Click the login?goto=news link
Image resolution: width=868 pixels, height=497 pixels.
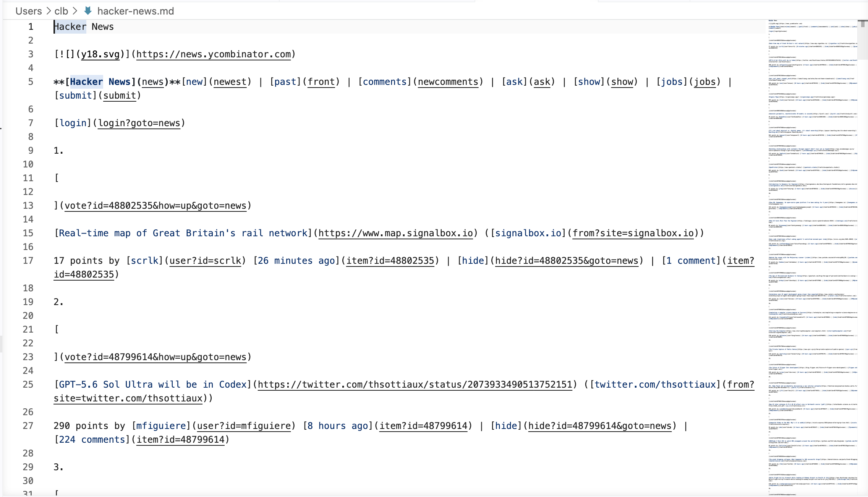(139, 123)
